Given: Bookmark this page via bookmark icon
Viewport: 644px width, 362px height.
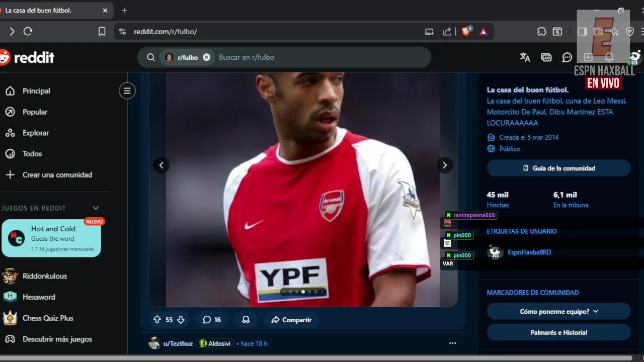Looking at the screenshot, I should click(x=102, y=32).
